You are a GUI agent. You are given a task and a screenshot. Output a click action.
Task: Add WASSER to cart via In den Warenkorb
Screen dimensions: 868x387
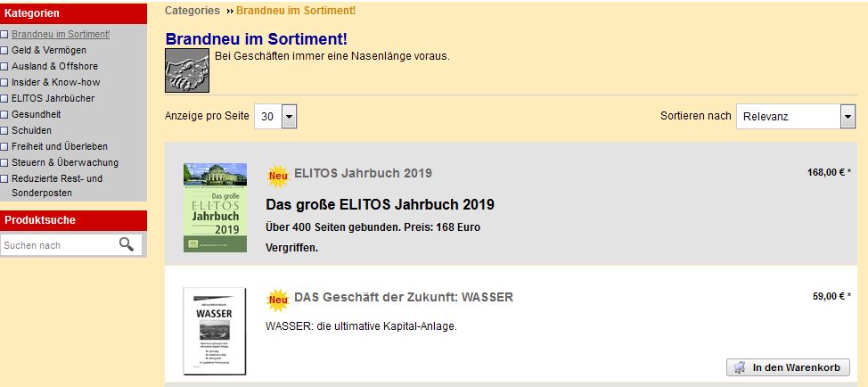tap(789, 367)
